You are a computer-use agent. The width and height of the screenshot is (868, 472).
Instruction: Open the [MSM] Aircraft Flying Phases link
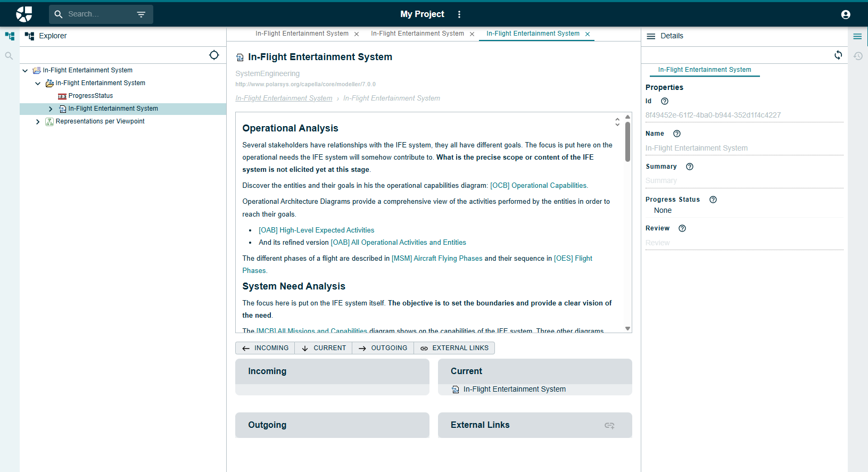[x=437, y=259]
